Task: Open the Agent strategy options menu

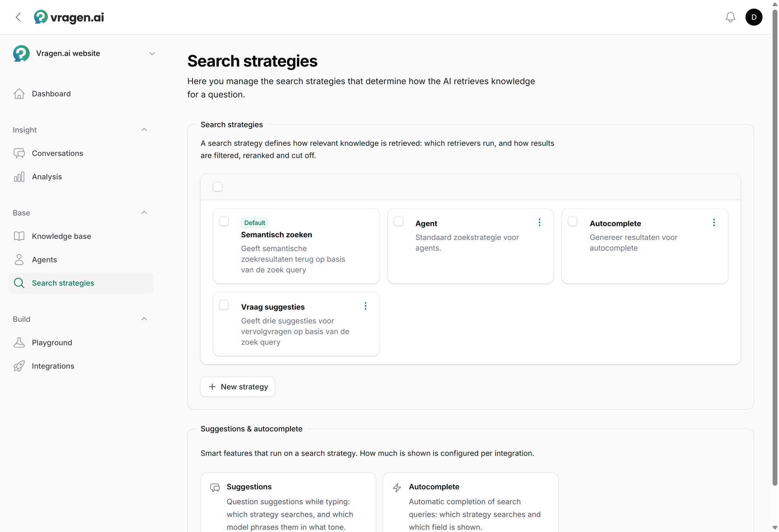Action: [539, 222]
